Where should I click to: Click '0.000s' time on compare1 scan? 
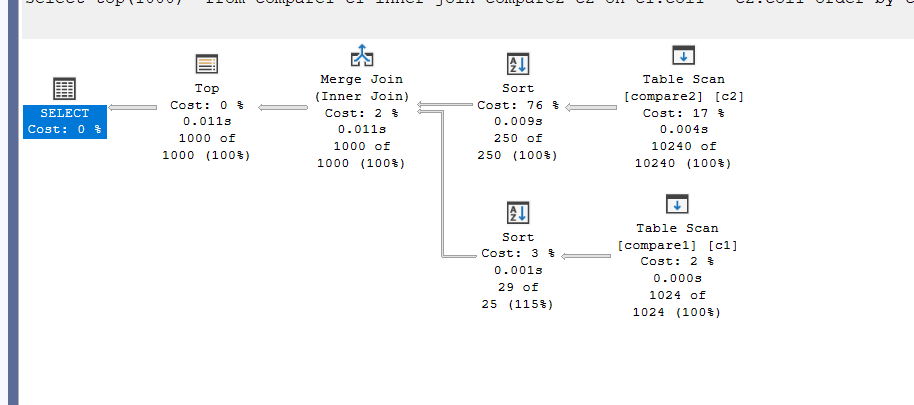point(677,278)
